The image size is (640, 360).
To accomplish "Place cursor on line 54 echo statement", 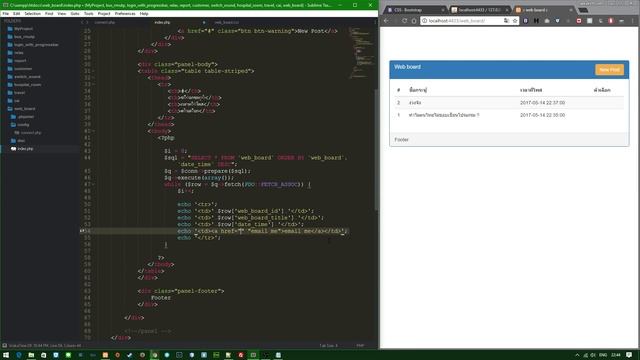I will 262,231.
